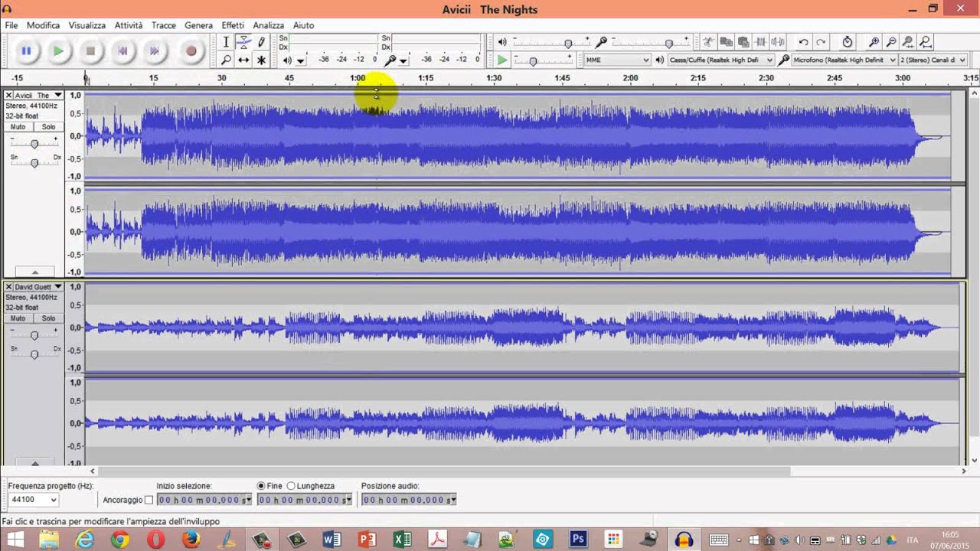The height and width of the screenshot is (551, 980).
Task: Open the 2 (Stereo) channels dropdown
Action: [932, 60]
